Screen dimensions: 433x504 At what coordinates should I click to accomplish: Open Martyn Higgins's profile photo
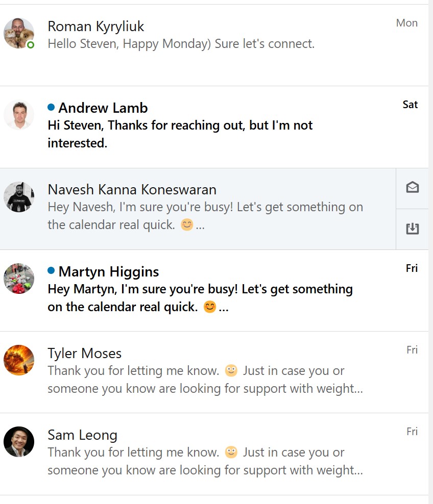(19, 279)
